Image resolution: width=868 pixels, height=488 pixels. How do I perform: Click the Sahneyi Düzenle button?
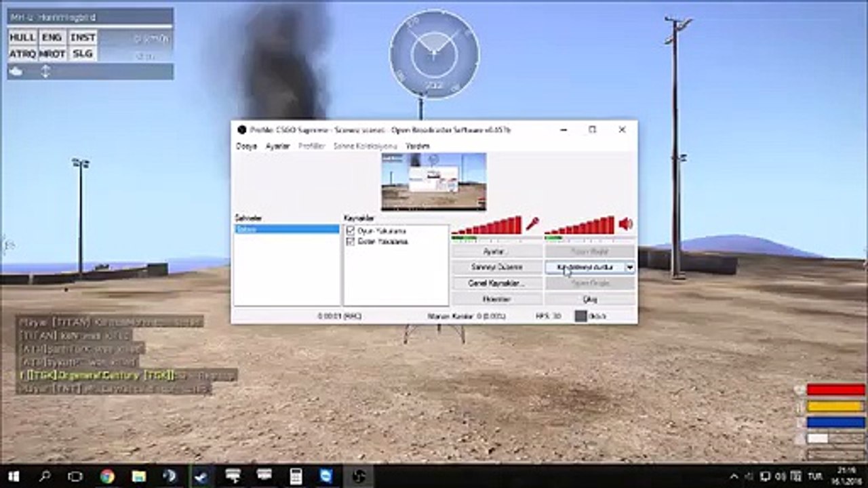496,267
